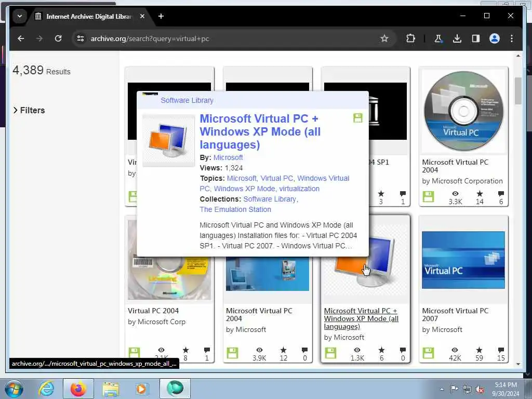Open Firefox from the taskbar

tap(78, 389)
